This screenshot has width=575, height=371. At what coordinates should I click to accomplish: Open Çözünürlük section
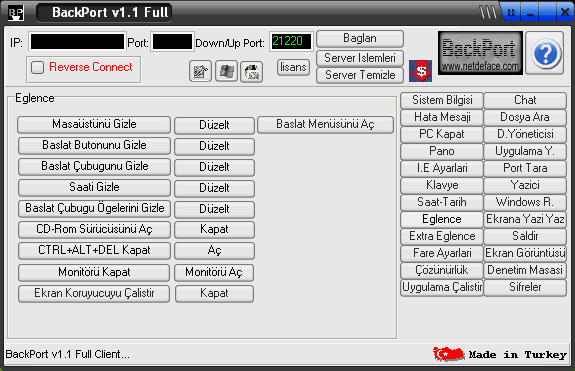(442, 271)
